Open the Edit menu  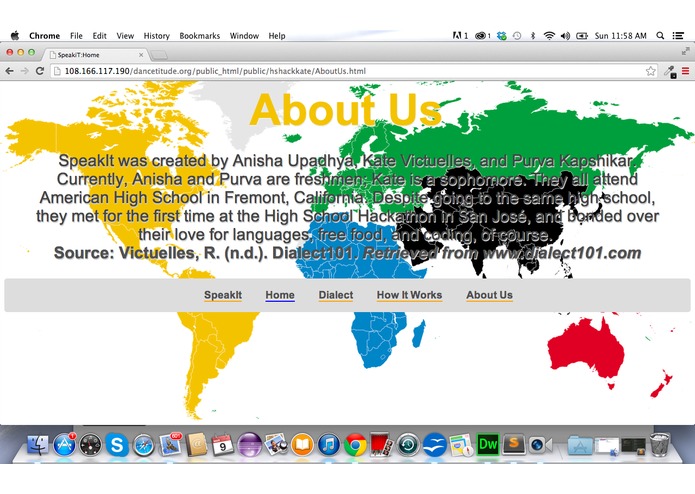pyautogui.click(x=99, y=36)
